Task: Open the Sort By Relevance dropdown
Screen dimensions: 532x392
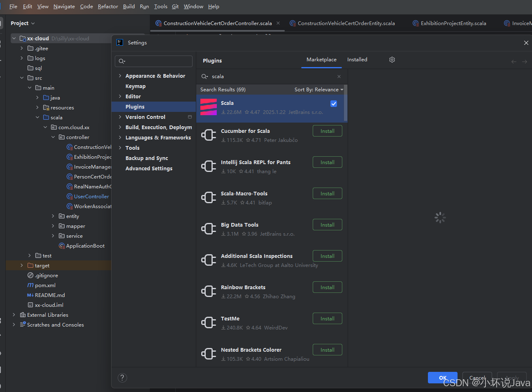Action: click(x=319, y=90)
